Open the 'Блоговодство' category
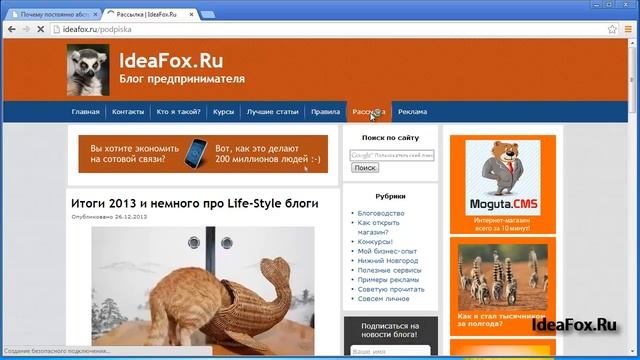This screenshot has width=640, height=360. coord(381,213)
